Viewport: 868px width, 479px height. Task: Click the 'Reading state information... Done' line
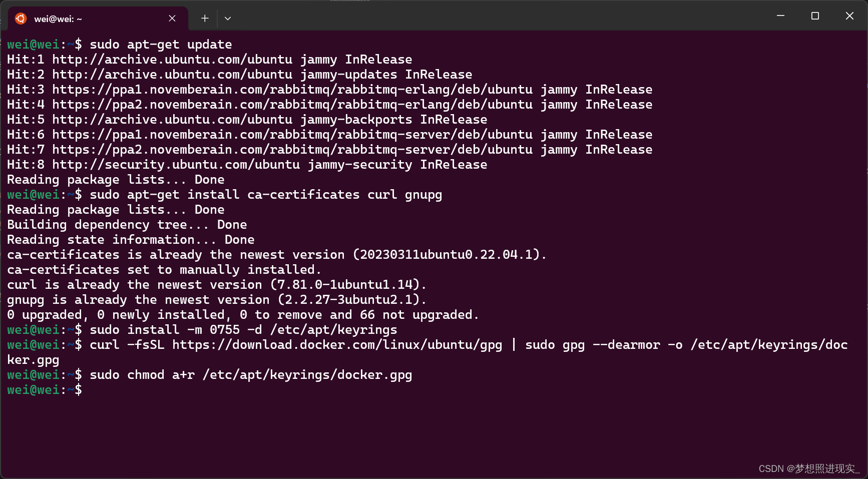(x=131, y=240)
